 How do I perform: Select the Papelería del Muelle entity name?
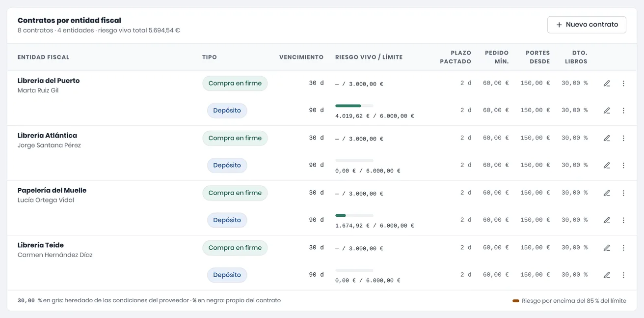52,190
